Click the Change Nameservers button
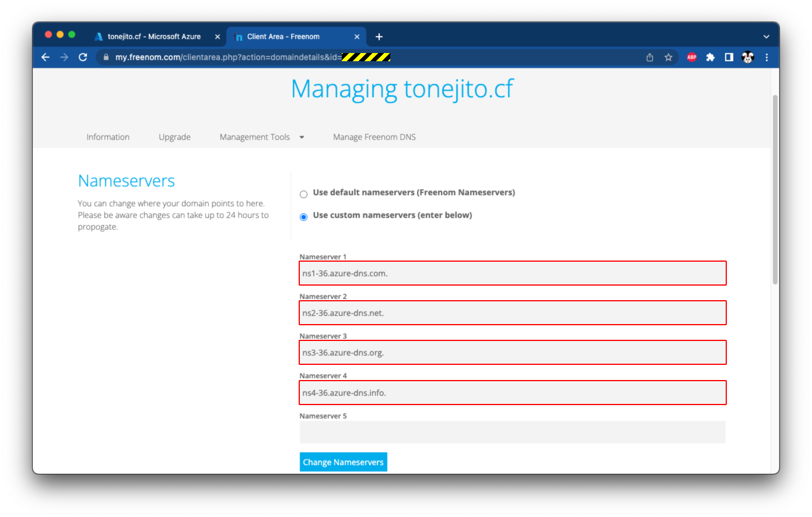The width and height of the screenshot is (812, 517). click(x=343, y=462)
